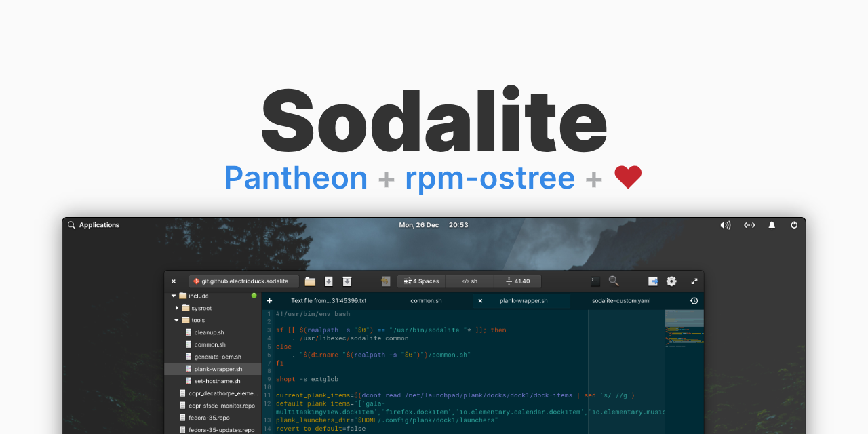Toggle the embedded terminal panel icon

(594, 281)
